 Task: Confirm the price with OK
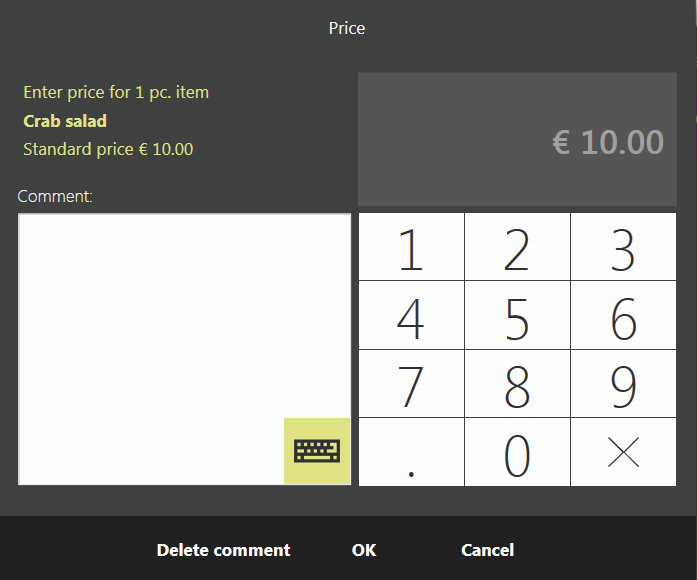pyautogui.click(x=364, y=550)
